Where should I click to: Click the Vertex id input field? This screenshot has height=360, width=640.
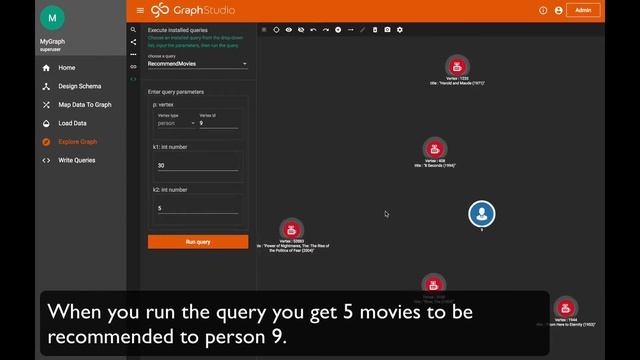point(219,123)
